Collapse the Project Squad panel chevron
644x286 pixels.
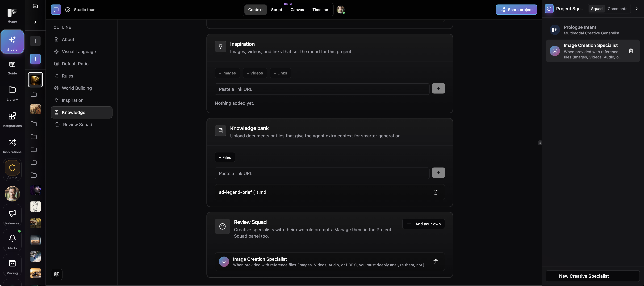(x=636, y=9)
